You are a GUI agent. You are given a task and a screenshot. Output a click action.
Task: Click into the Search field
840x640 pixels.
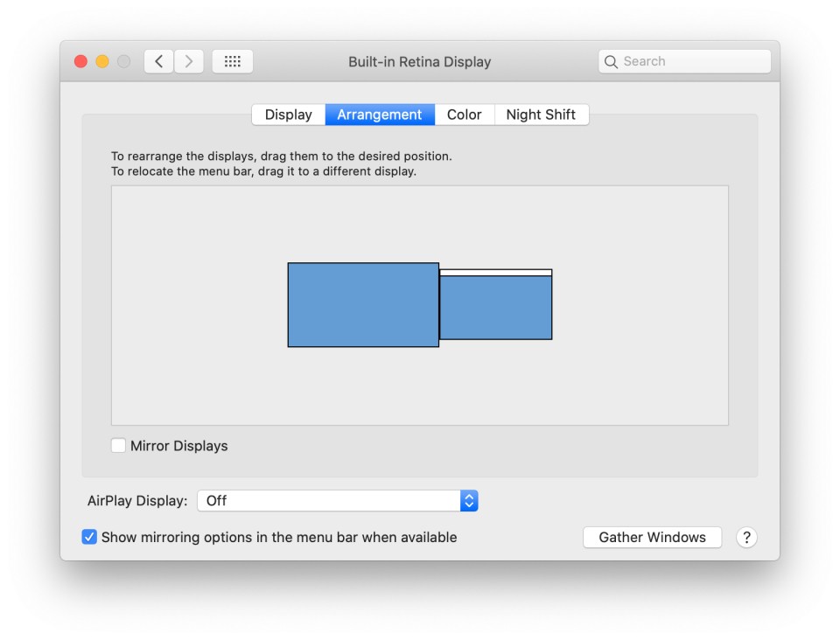691,61
